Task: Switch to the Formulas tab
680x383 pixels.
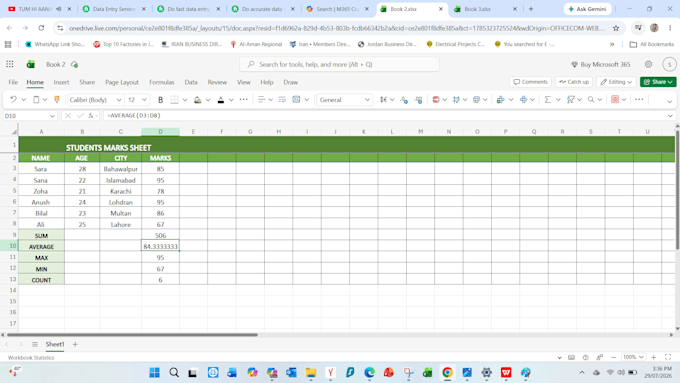Action: pyautogui.click(x=162, y=82)
